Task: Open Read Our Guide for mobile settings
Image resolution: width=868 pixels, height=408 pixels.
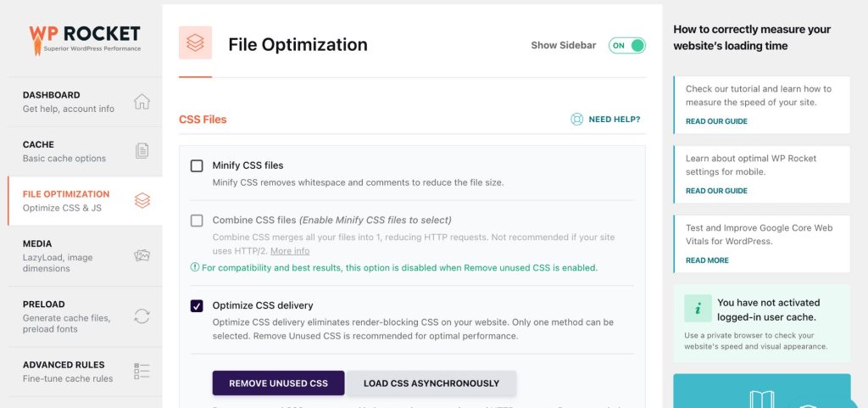Action: (716, 191)
